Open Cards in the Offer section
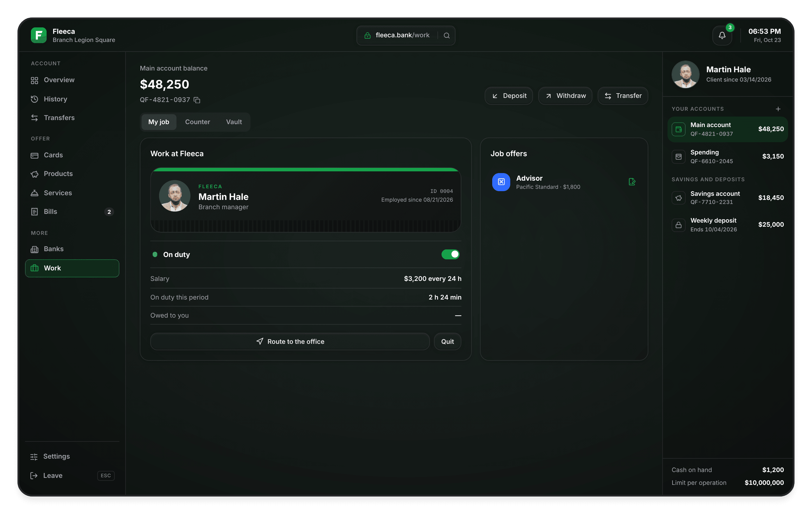The height and width of the screenshot is (514, 812). click(72, 156)
